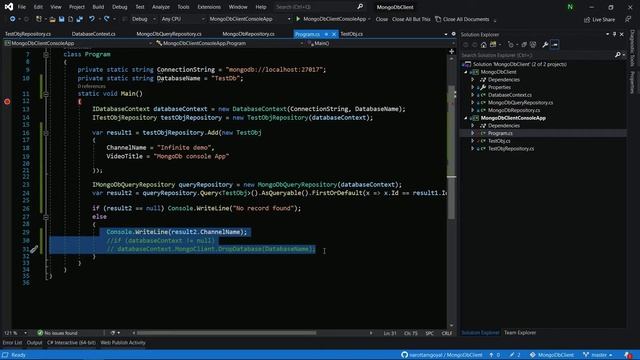Click the Navigate Backward arrow icon
The width and height of the screenshot is (640, 360).
point(13,19)
